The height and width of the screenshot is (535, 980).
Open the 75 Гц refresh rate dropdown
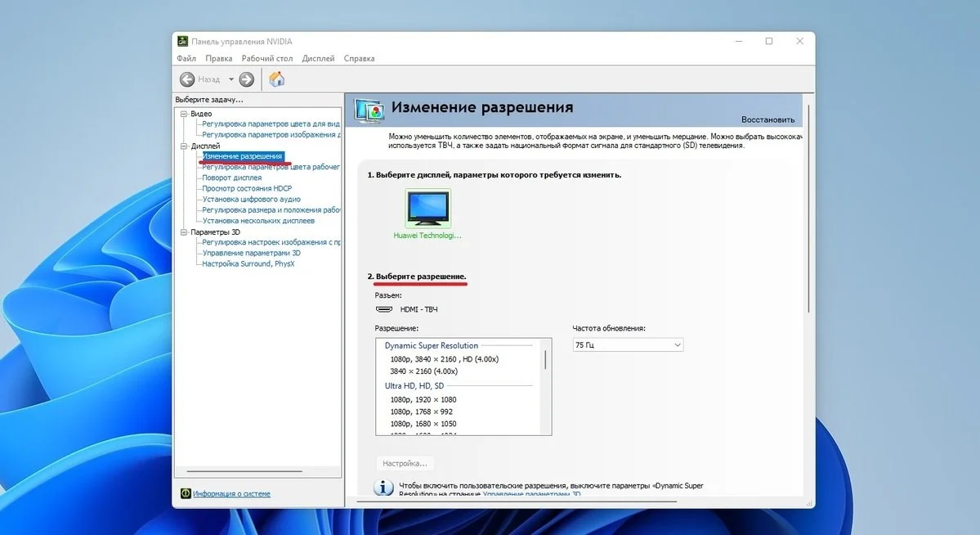[628, 344]
